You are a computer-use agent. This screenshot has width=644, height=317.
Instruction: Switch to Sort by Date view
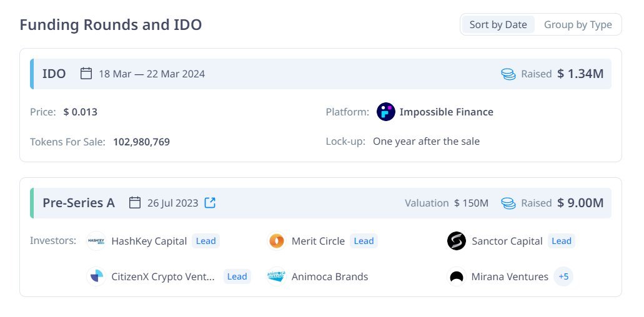(498, 25)
